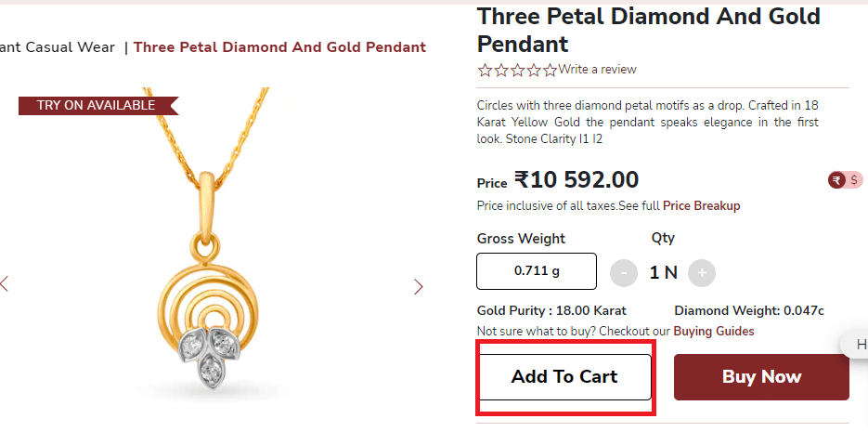This screenshot has height=445, width=868.
Task: Open the Price Breakup details
Action: 701,205
